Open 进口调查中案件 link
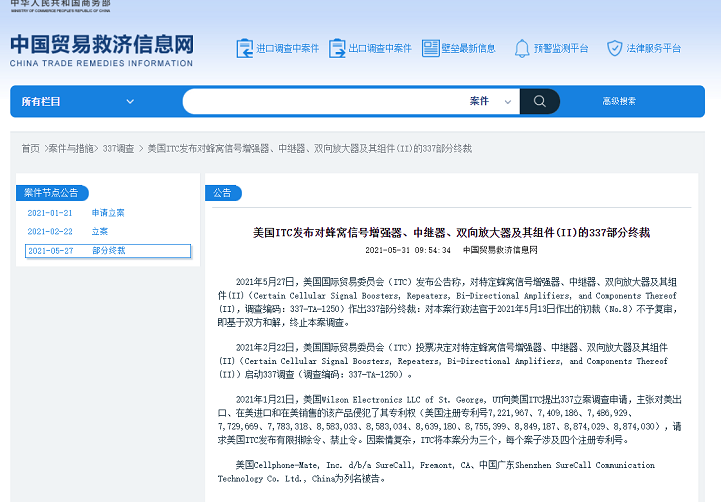Screen dimensions: 721x502 [287, 48]
